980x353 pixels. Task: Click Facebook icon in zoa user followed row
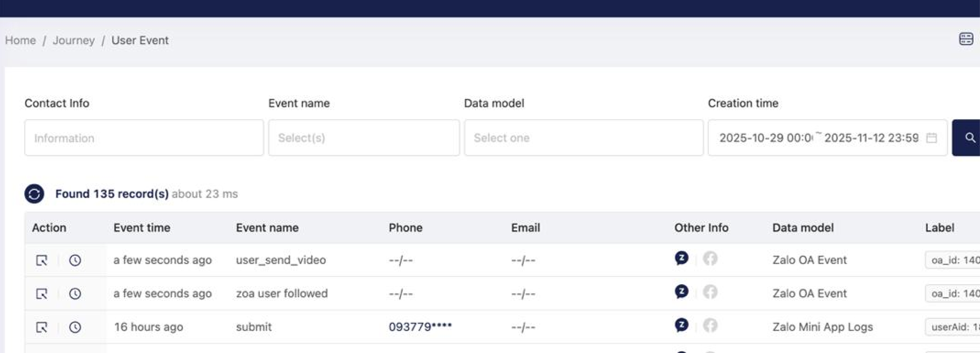click(710, 292)
